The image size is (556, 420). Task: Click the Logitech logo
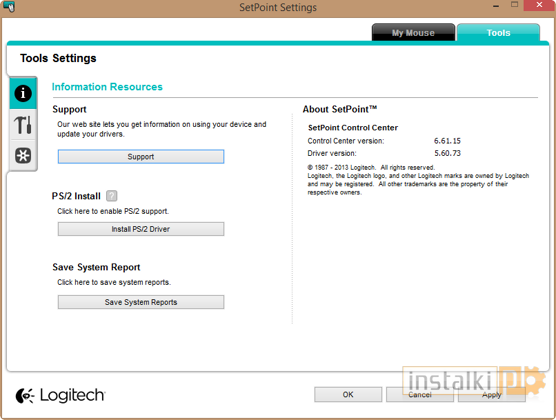pos(60,395)
